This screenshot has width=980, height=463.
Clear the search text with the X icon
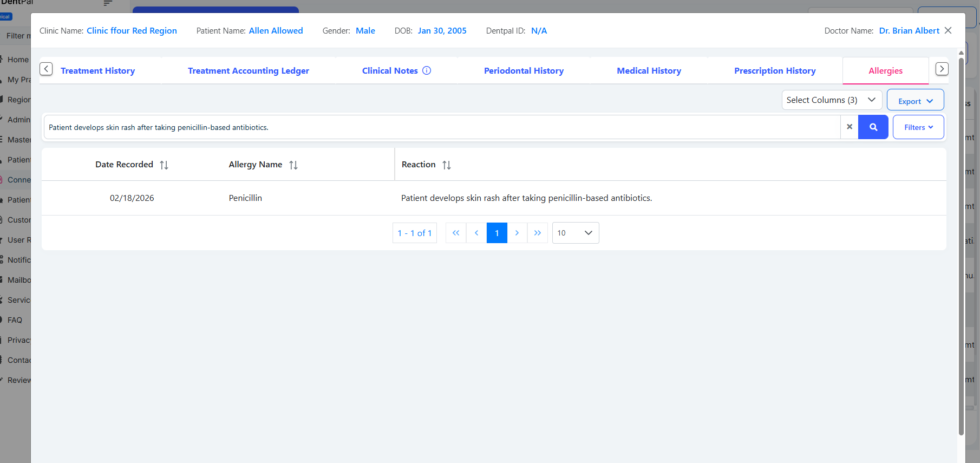(x=849, y=127)
